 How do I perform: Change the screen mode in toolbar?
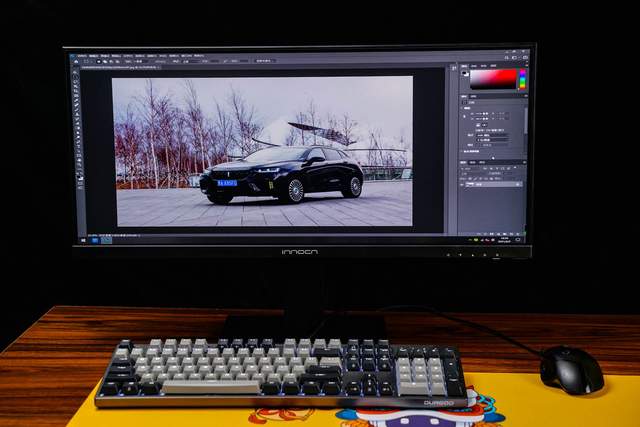tap(81, 187)
